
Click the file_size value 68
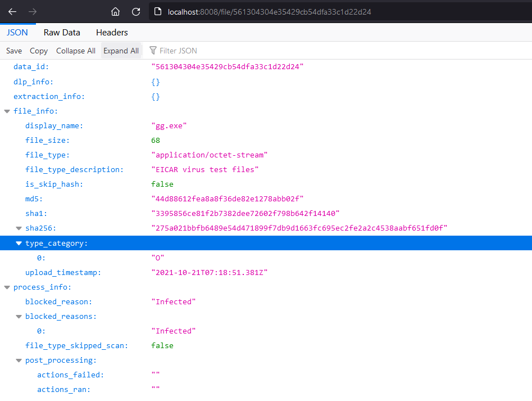coord(156,141)
